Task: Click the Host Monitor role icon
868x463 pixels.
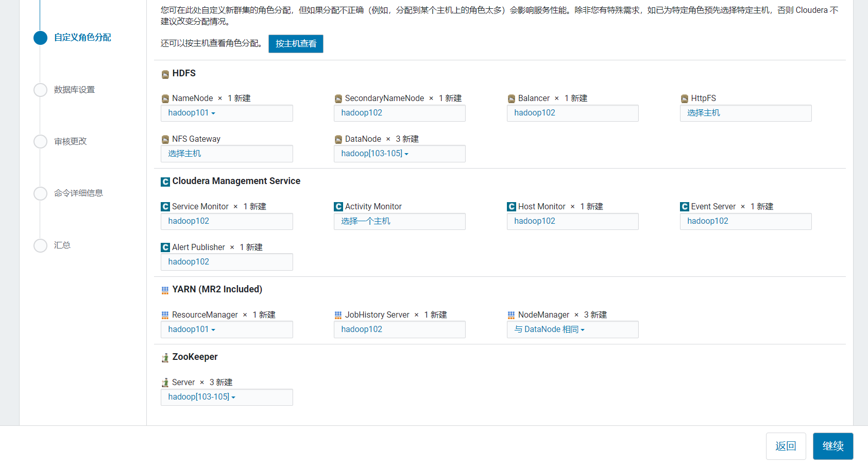Action: (x=512, y=207)
